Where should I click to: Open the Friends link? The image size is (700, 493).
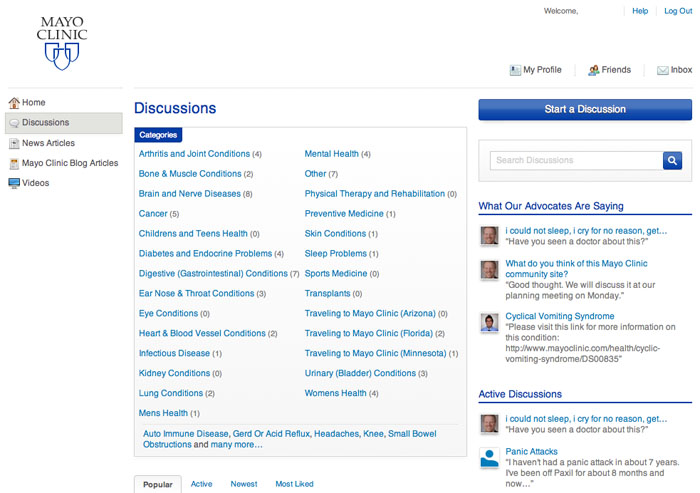coord(616,70)
